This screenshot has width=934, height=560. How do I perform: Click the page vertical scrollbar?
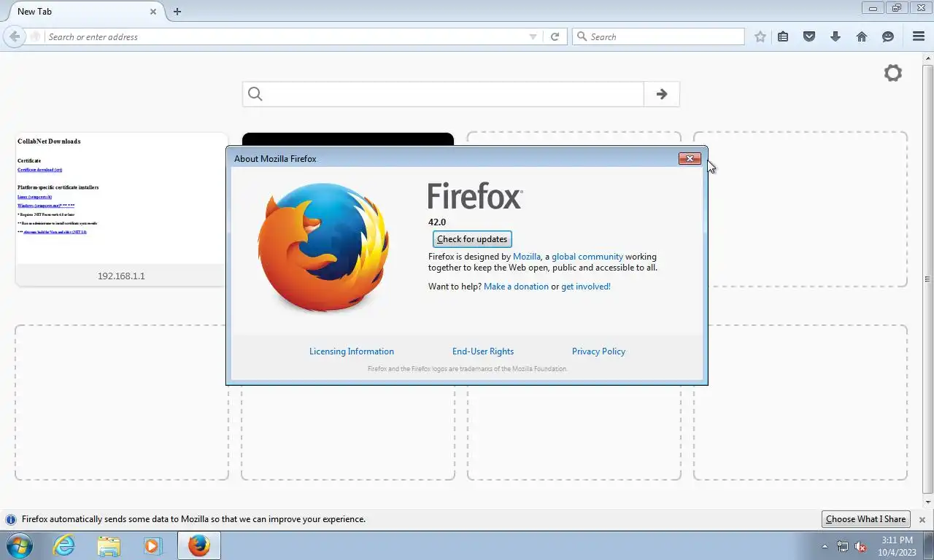point(928,279)
